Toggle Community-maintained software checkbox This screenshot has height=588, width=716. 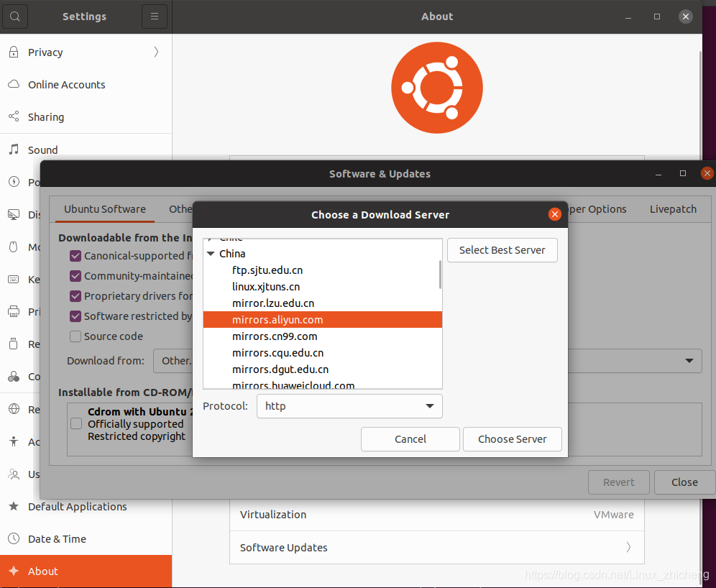click(x=75, y=276)
